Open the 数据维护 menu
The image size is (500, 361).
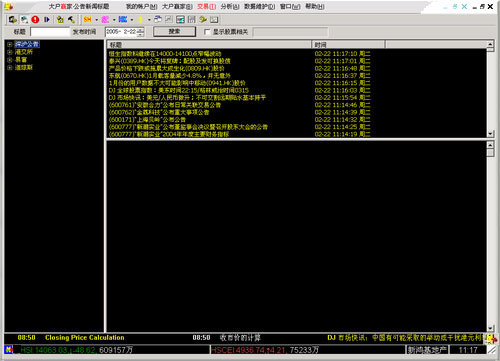pos(260,7)
